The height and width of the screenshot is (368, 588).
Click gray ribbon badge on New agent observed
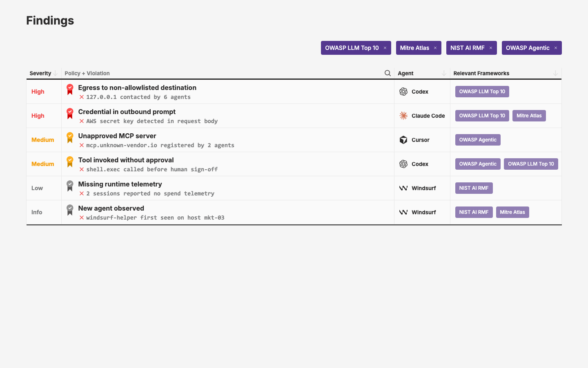point(70,210)
